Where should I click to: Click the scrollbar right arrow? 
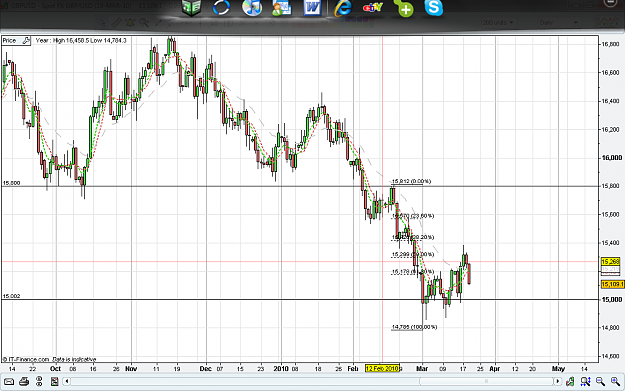tap(558, 382)
